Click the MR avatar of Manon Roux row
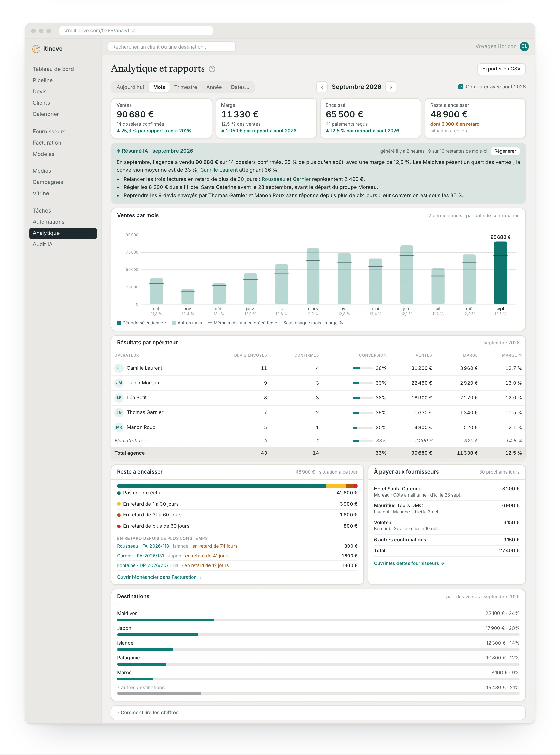The image size is (560, 755). pos(119,427)
